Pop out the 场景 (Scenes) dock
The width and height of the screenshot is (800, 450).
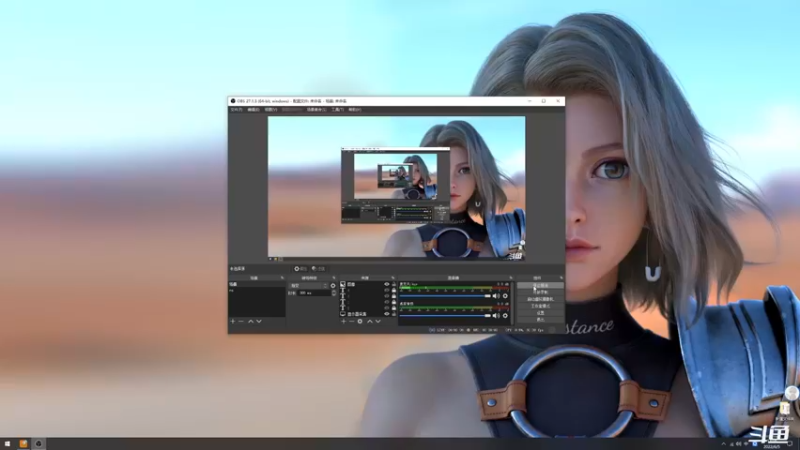[282, 278]
